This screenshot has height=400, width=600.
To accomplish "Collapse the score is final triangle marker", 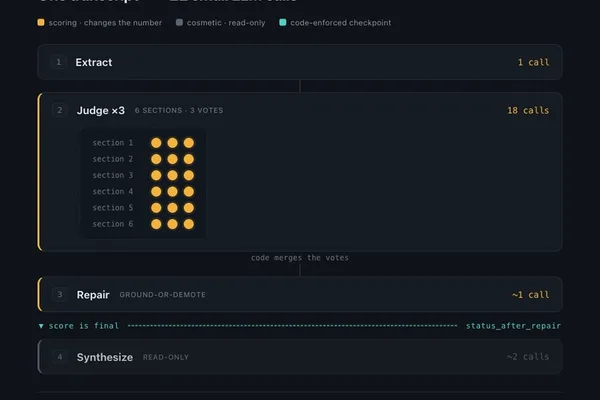I will pyautogui.click(x=41, y=326).
